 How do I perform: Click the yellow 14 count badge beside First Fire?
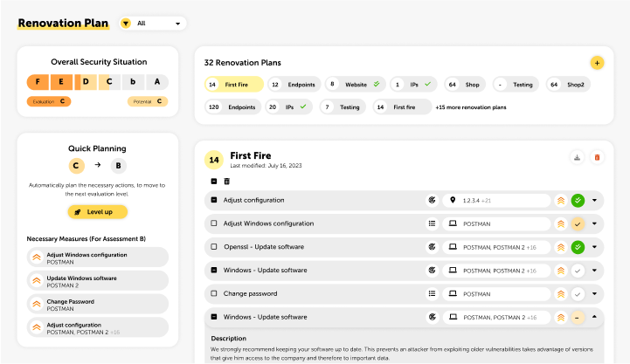[x=214, y=160]
